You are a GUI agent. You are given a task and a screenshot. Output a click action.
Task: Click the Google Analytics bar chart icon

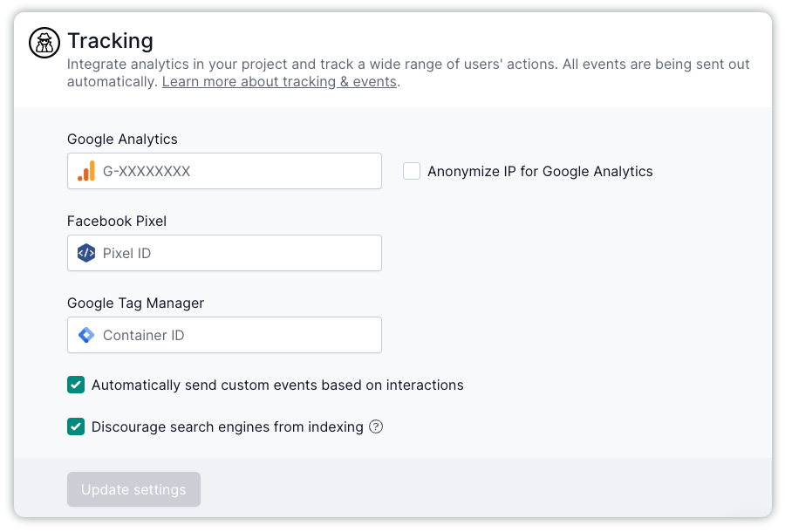[86, 171]
